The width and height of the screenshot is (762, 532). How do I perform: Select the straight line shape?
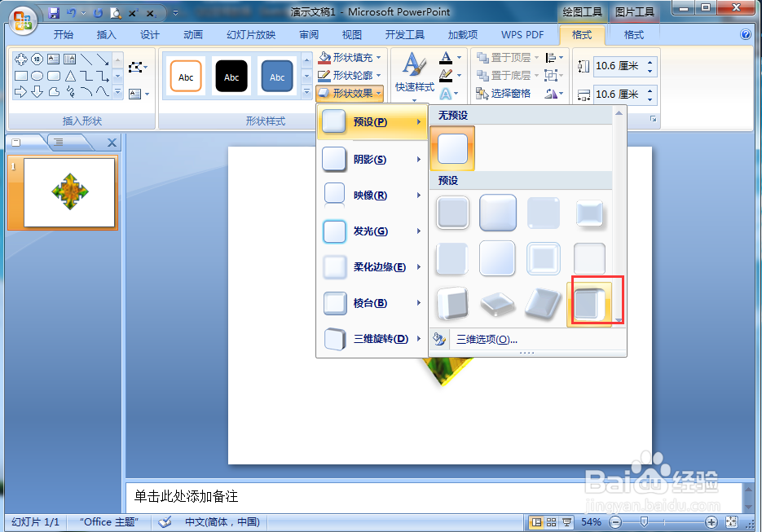86,59
